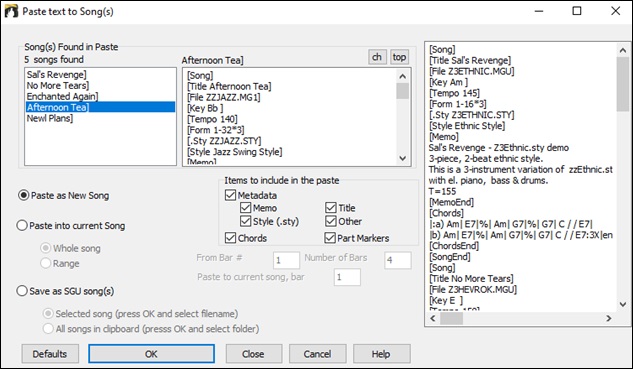Click down arrow of song preview scrollbar

click(x=402, y=158)
